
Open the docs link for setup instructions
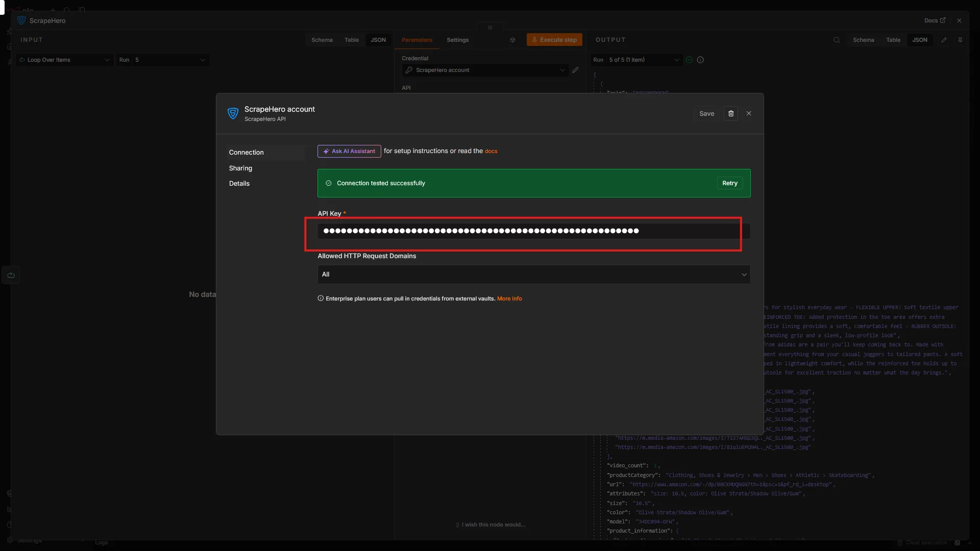click(x=491, y=152)
